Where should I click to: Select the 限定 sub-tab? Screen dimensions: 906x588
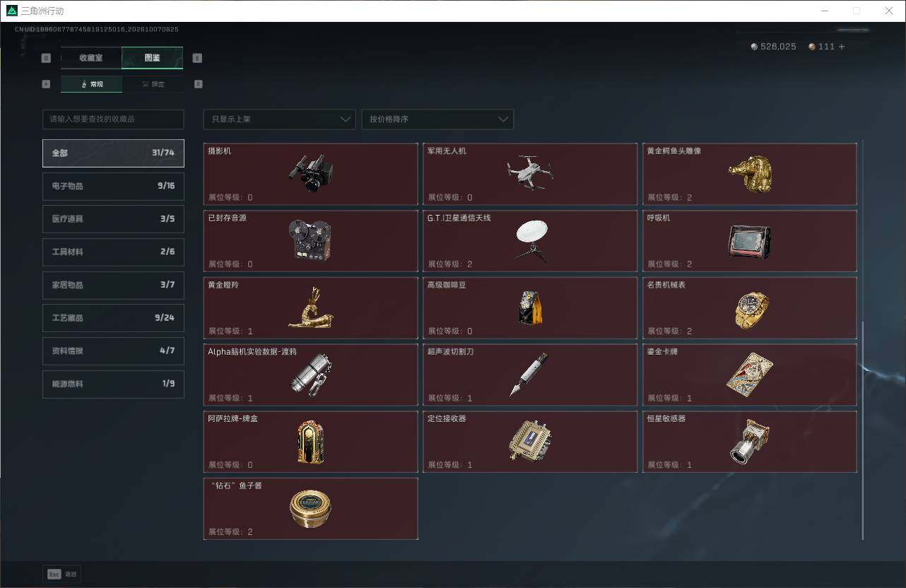(x=153, y=84)
